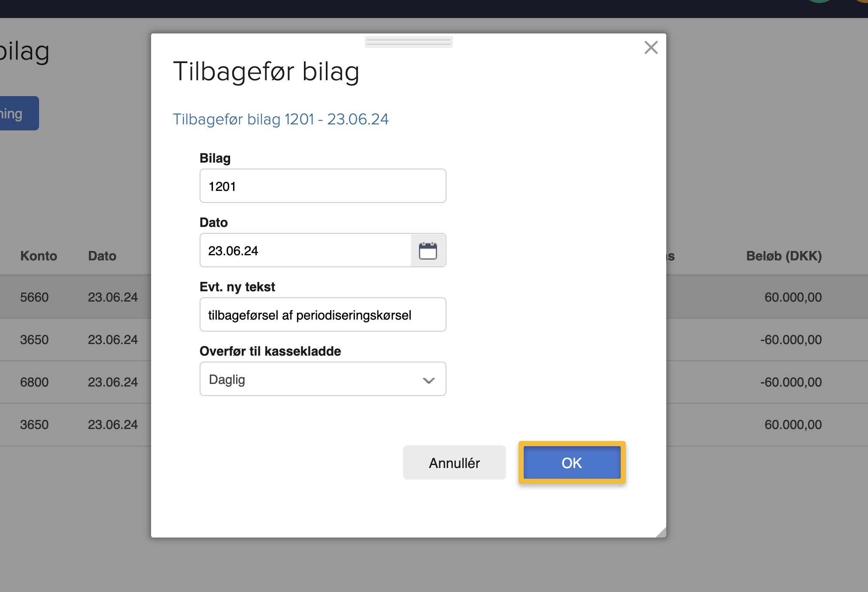
Task: Click the Beløb (DKK) column header
Action: coord(783,256)
